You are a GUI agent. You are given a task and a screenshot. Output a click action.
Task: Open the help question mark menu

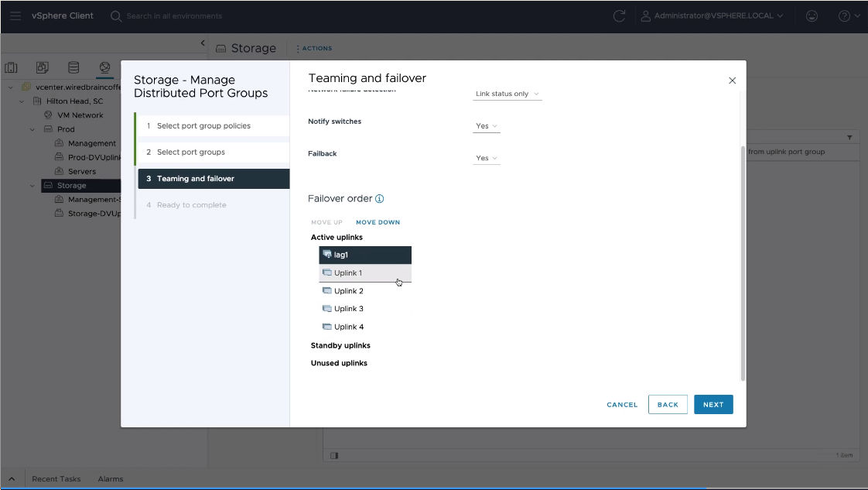coord(848,15)
